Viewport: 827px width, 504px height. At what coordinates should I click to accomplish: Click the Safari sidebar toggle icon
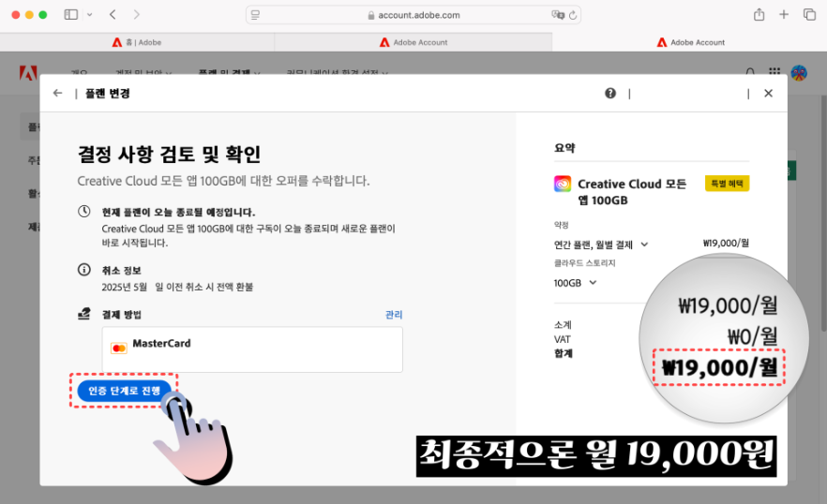coord(70,14)
